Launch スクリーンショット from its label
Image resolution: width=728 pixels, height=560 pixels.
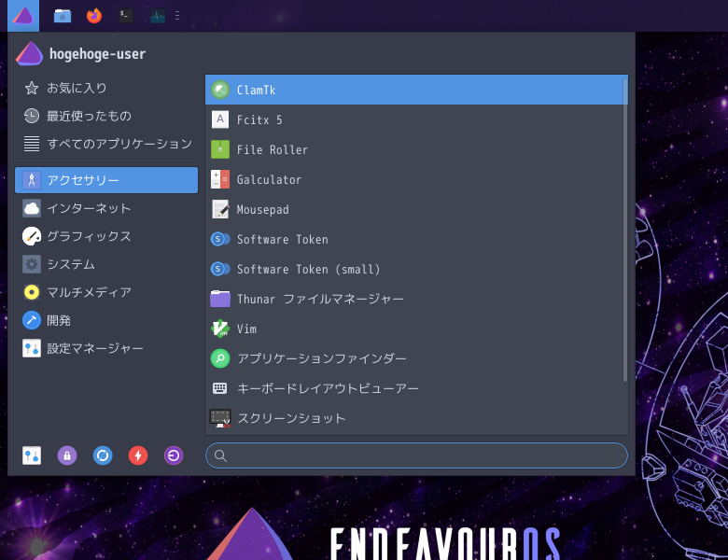291,418
